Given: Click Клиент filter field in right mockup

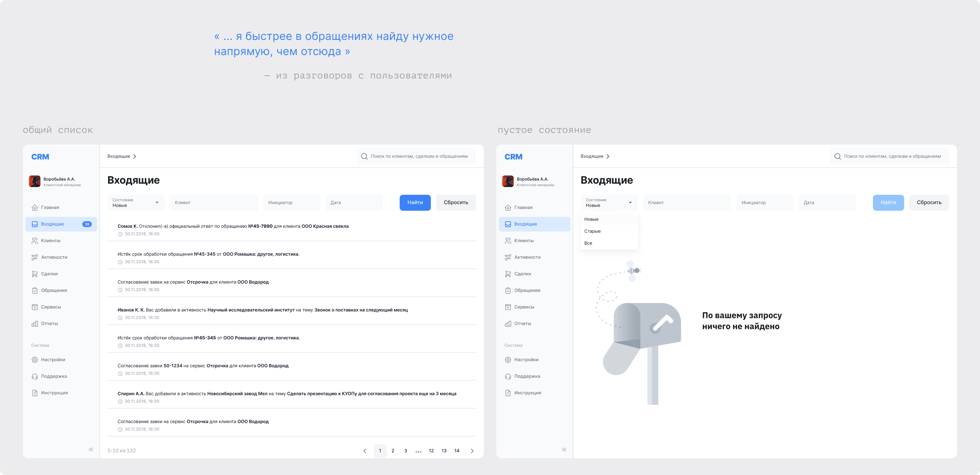Looking at the screenshot, I should (x=687, y=202).
